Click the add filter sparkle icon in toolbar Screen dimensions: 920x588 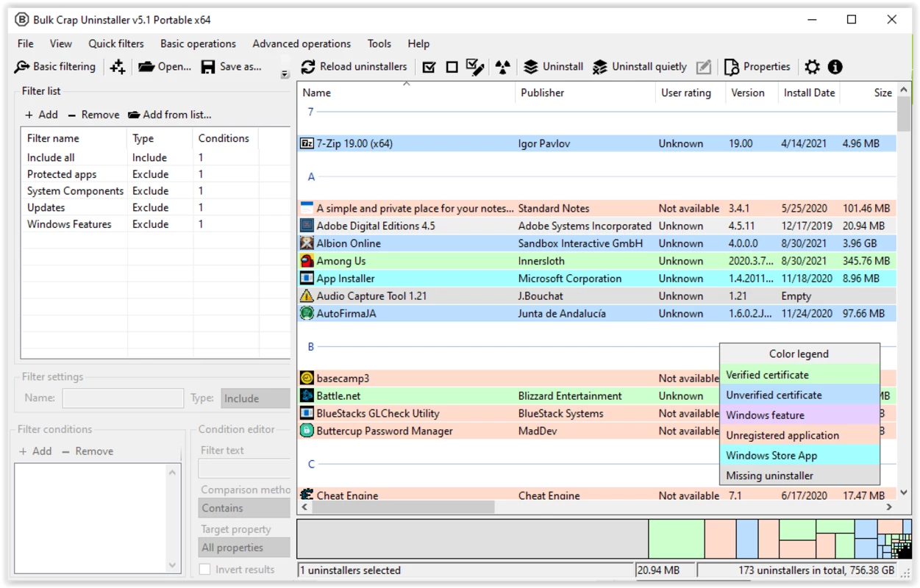pyautogui.click(x=118, y=67)
